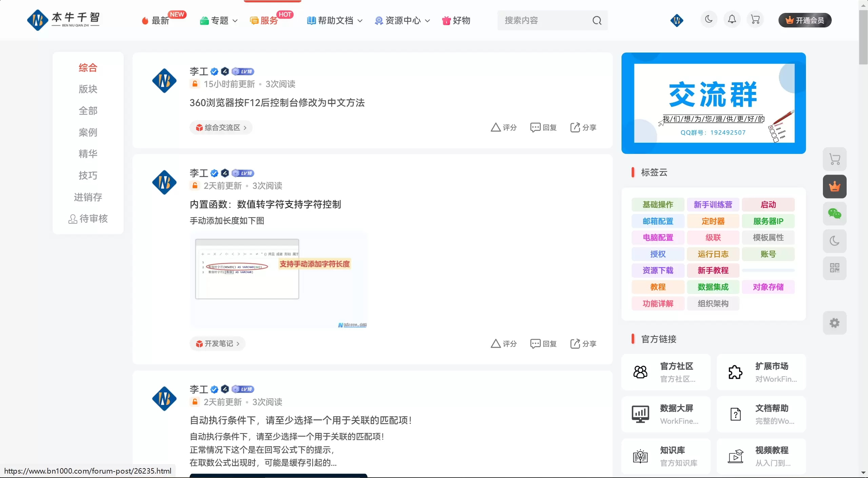Click the 定时器 tag

click(x=713, y=221)
